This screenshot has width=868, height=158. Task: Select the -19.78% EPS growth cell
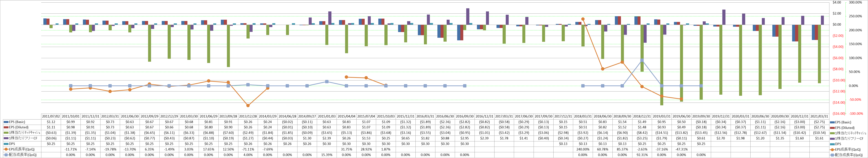(x=110, y=149)
